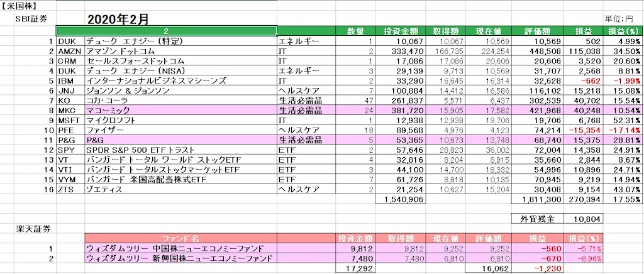Select the "SPY" ticker cell
This screenshot has height=274, width=644.
point(70,150)
